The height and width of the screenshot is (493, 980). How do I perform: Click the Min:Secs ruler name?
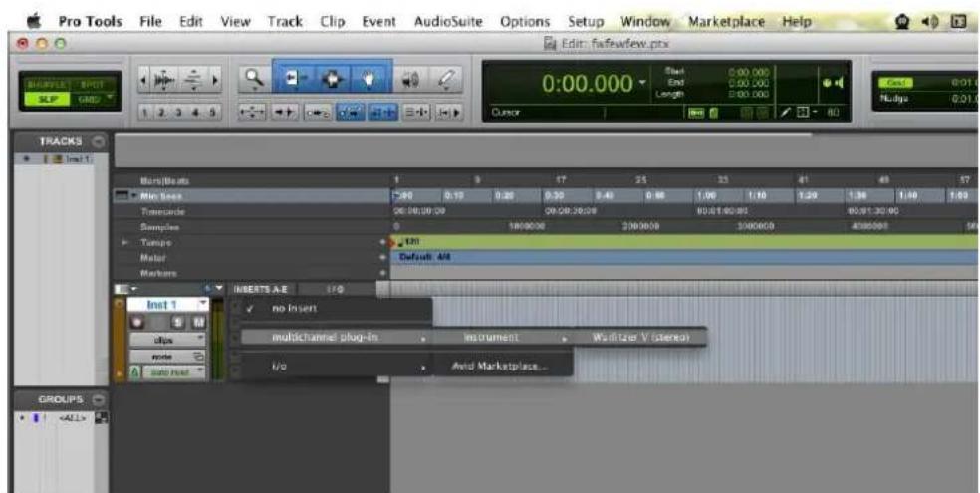click(x=162, y=196)
